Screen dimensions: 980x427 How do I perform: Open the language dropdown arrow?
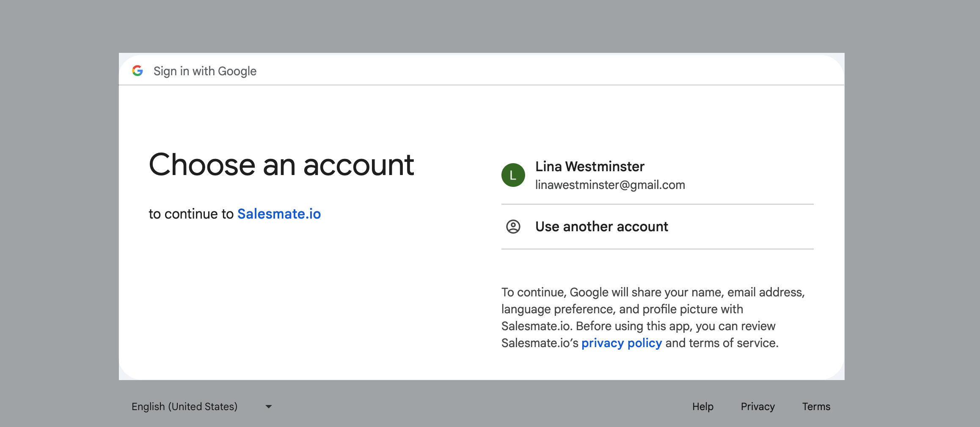pyautogui.click(x=269, y=407)
